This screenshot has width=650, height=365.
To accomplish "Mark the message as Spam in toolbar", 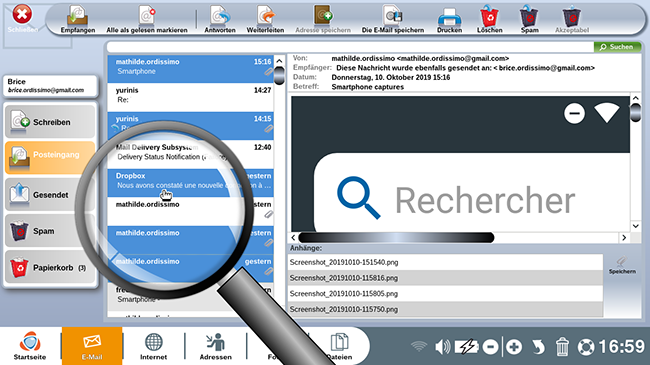I will click(x=529, y=19).
